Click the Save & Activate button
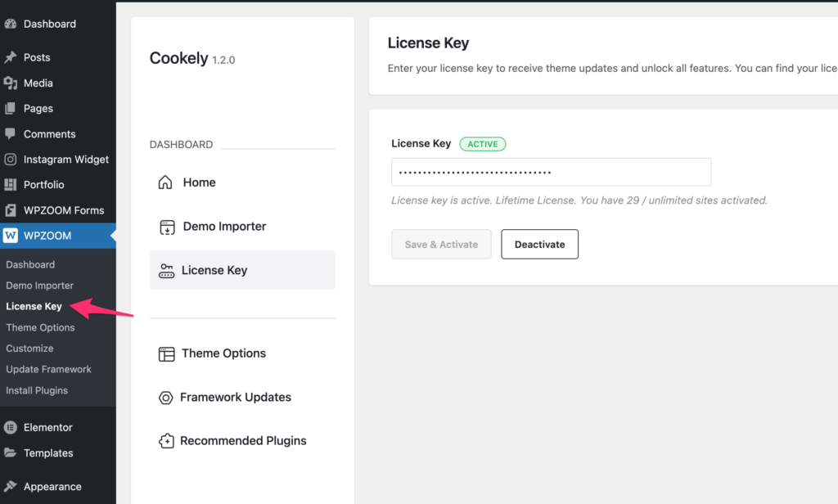838x504 pixels. click(x=441, y=245)
